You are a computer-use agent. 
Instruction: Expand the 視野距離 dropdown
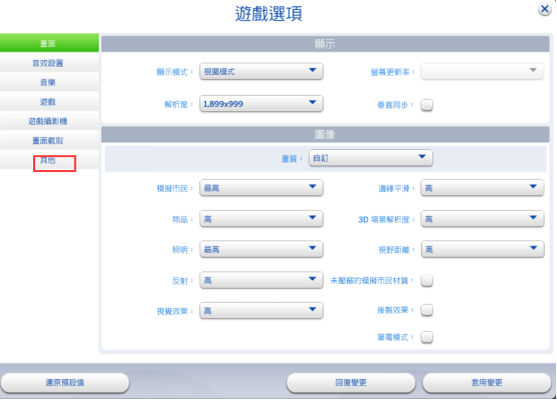[482, 249]
